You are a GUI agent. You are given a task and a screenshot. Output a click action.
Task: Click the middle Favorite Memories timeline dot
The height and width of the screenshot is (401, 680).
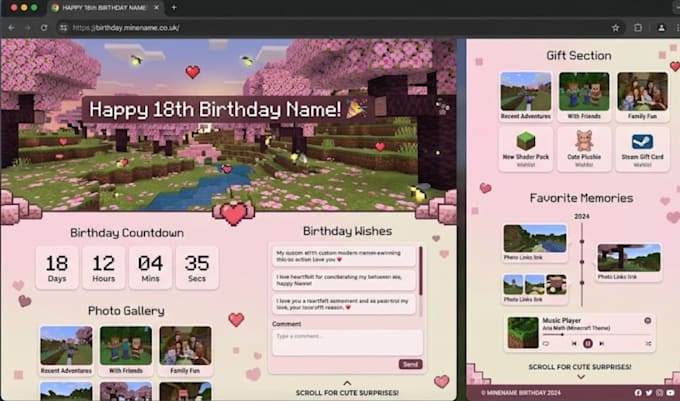tap(582, 262)
